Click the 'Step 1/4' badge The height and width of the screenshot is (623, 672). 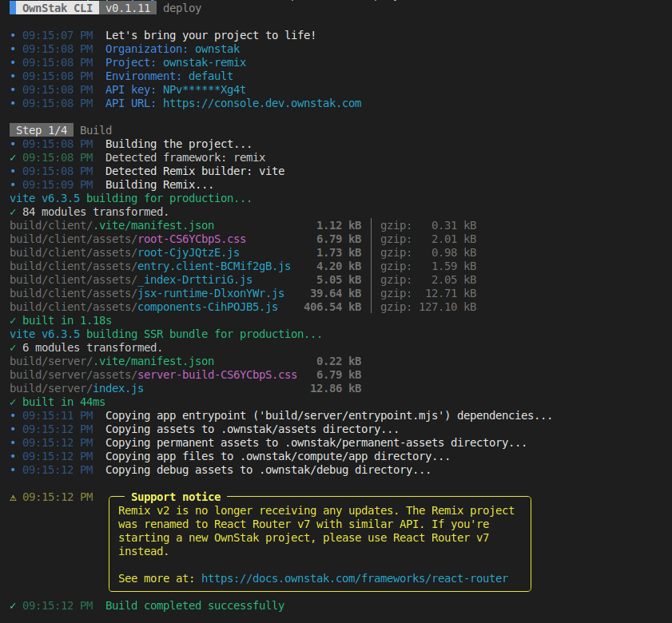(42, 130)
